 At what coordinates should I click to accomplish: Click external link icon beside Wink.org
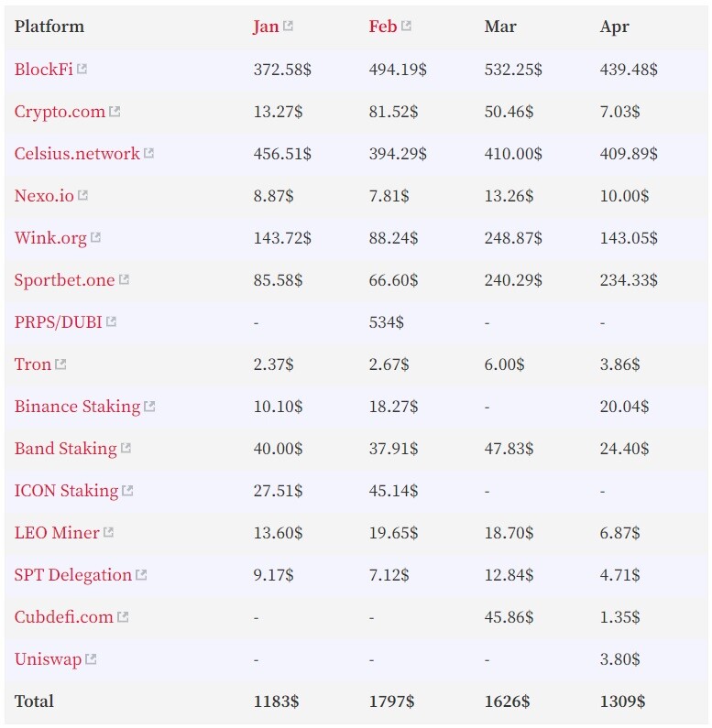[95, 237]
